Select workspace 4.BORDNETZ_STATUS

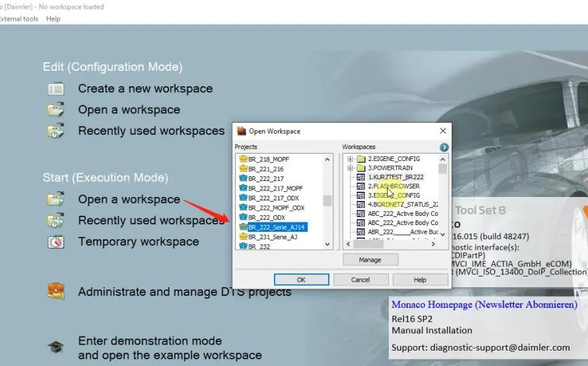point(403,204)
